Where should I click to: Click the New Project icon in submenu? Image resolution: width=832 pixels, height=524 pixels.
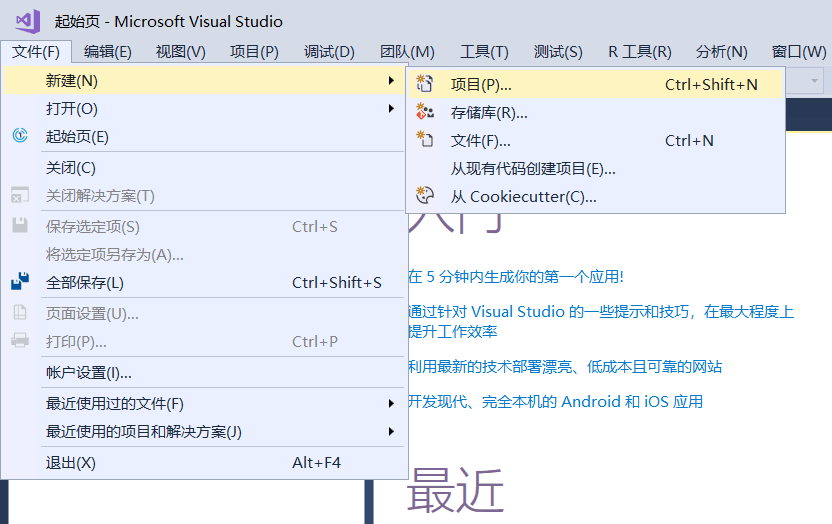pyautogui.click(x=424, y=84)
